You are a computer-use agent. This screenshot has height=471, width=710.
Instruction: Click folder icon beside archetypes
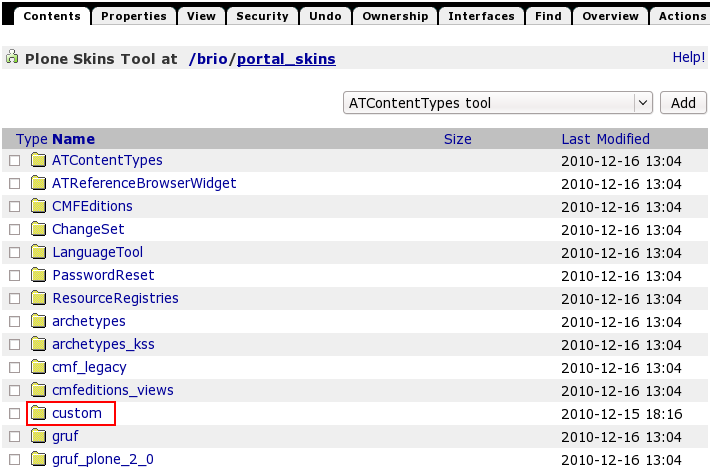38,321
